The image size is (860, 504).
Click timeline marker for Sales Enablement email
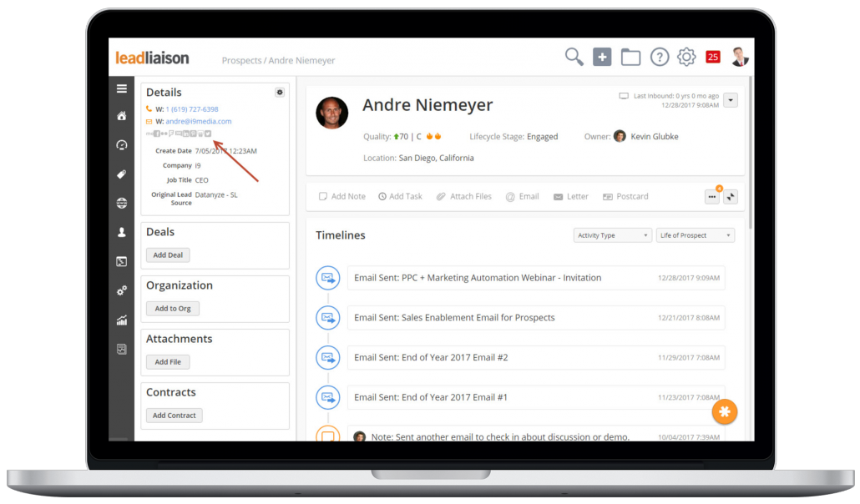pos(328,318)
